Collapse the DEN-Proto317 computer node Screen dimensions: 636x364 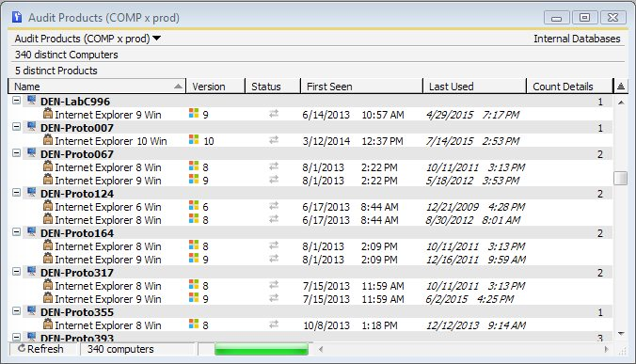tap(16, 272)
